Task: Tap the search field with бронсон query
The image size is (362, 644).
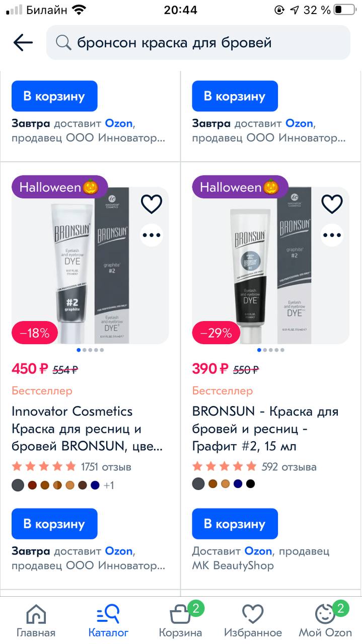Action: pos(198,43)
